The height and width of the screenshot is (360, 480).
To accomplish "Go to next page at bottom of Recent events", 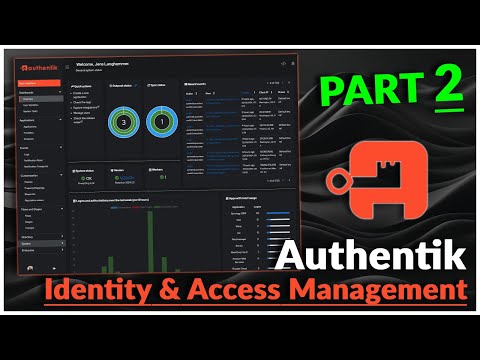I will pos(289,180).
